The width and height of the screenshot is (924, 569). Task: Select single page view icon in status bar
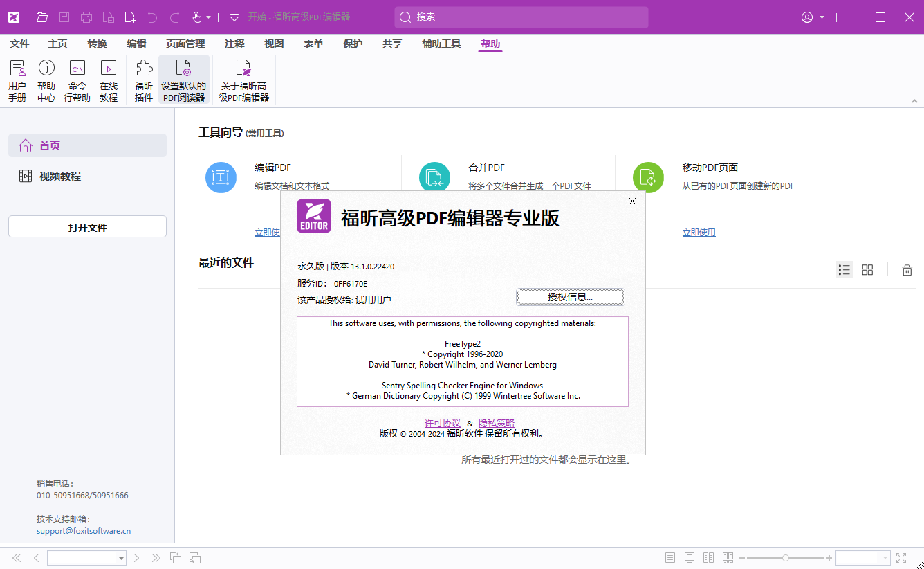pyautogui.click(x=669, y=558)
